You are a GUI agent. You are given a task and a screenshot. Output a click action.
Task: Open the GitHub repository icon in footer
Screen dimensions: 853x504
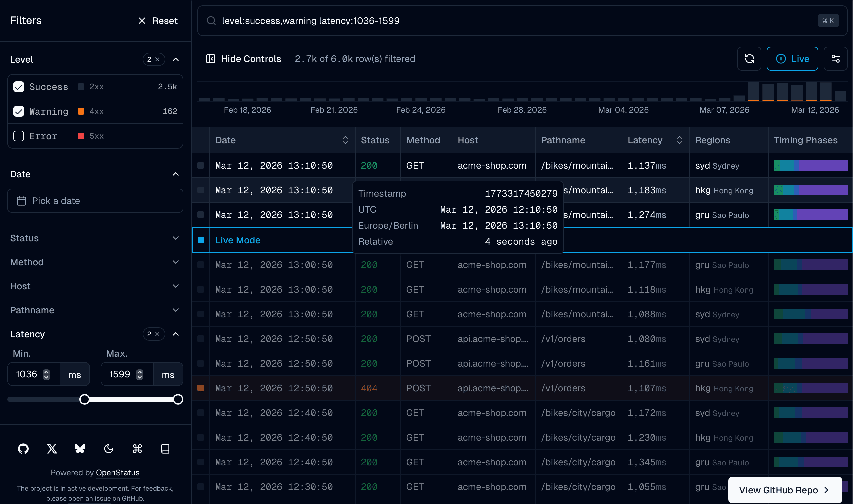23,449
